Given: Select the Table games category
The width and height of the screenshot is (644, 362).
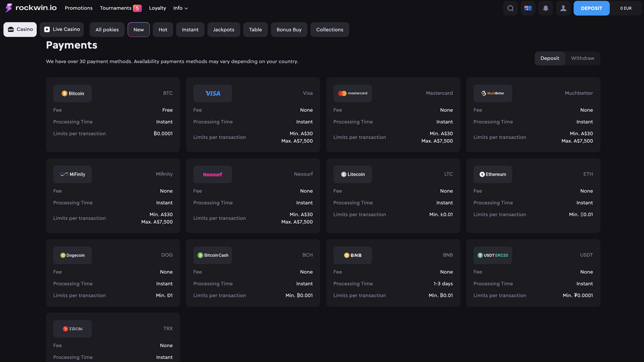Looking at the screenshot, I should (x=255, y=30).
